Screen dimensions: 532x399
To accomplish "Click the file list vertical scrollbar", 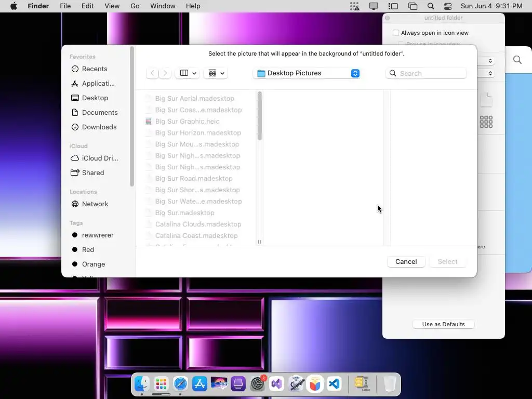I will point(260,116).
